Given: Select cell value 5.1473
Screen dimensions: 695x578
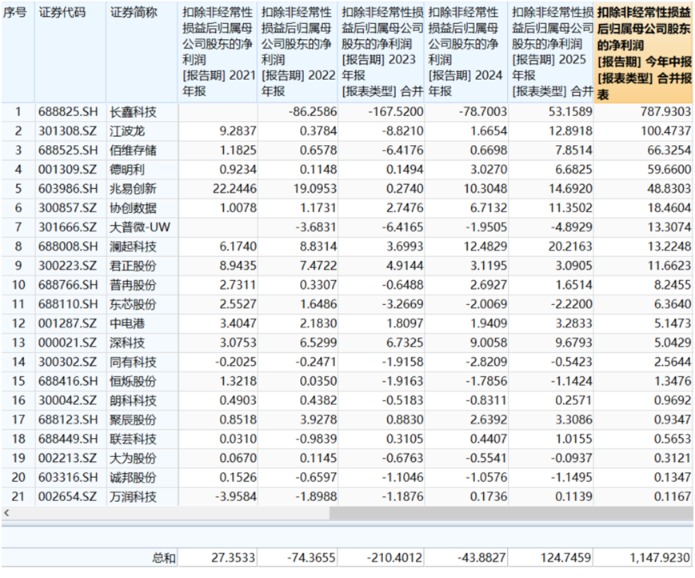Looking at the screenshot, I should [672, 324].
